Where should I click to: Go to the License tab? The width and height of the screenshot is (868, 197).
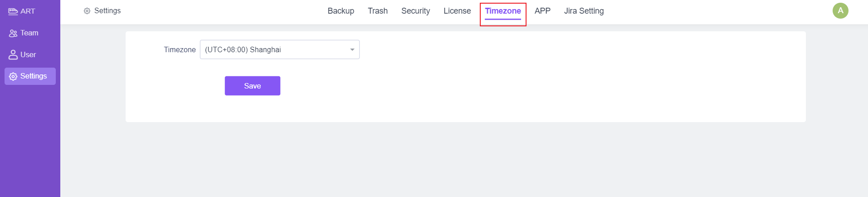click(457, 11)
